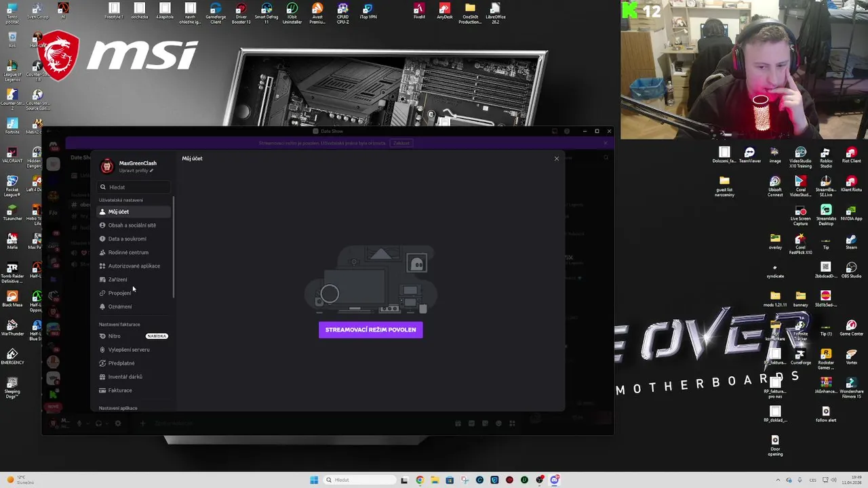Open Streamlabs Desktop icon
The height and width of the screenshot is (488, 868).
pyautogui.click(x=826, y=216)
